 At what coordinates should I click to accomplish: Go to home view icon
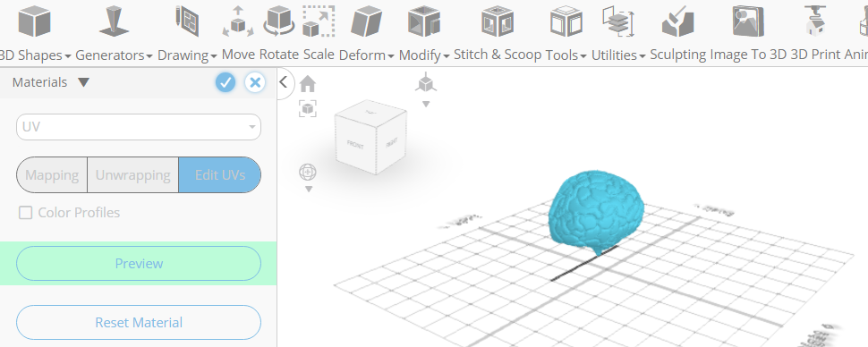click(308, 84)
